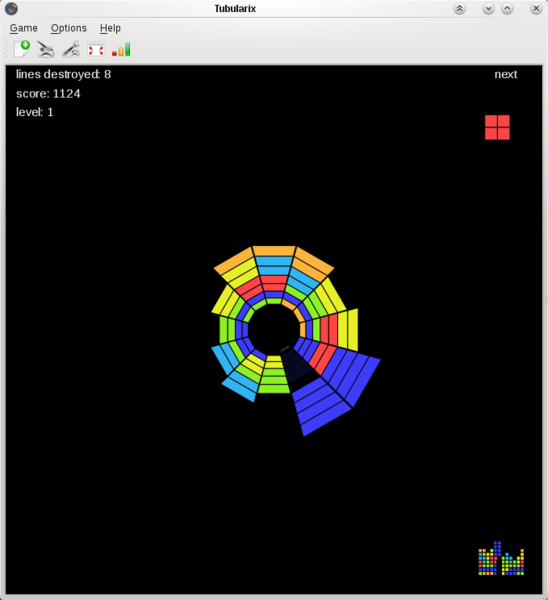Click the mini board overview in the corner
The width and height of the screenshot is (548, 600).
click(501, 558)
